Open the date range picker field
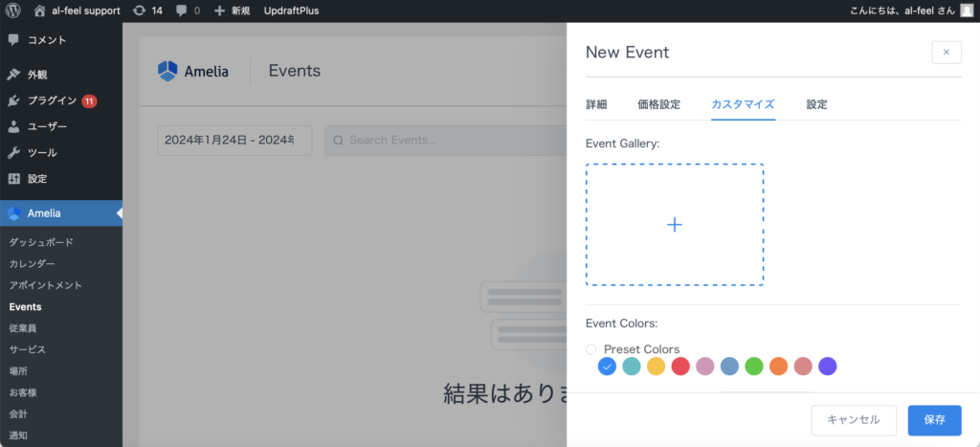The height and width of the screenshot is (447, 980). 234,140
